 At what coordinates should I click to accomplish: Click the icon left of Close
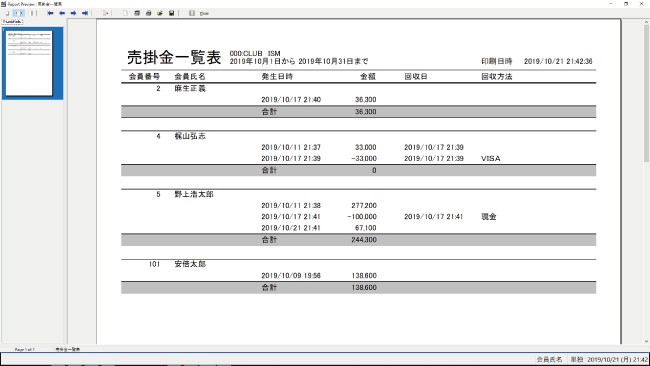coord(192,13)
